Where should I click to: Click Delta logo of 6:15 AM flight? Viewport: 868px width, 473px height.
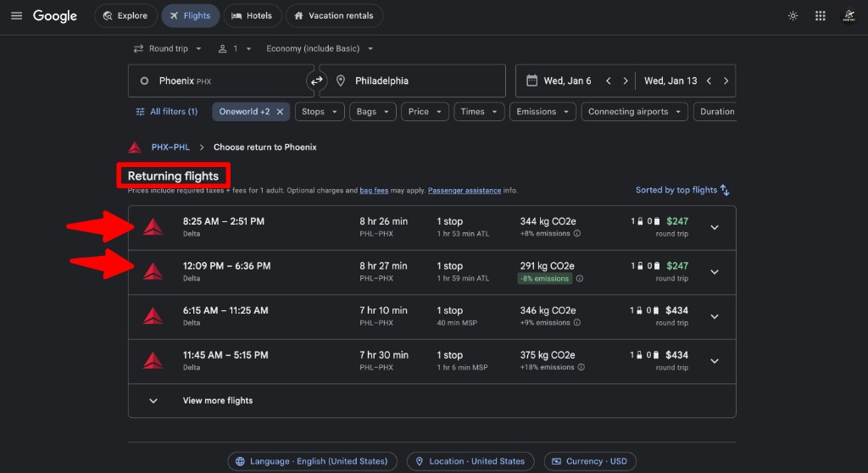point(153,316)
